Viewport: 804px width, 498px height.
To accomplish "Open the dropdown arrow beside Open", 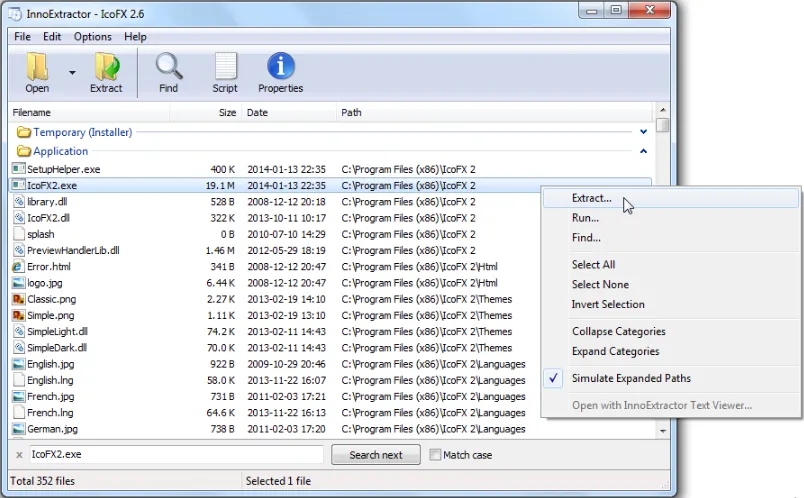I will pos(72,73).
